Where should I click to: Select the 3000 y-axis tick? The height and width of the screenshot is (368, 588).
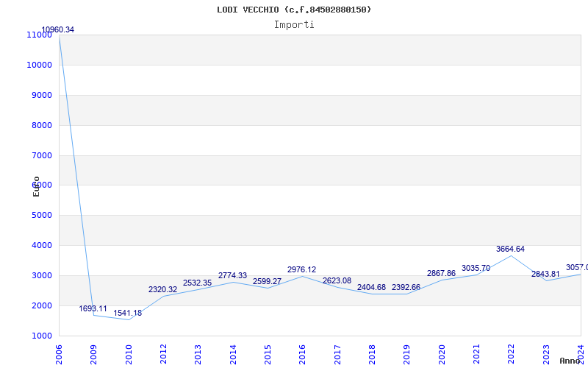pos(41,275)
